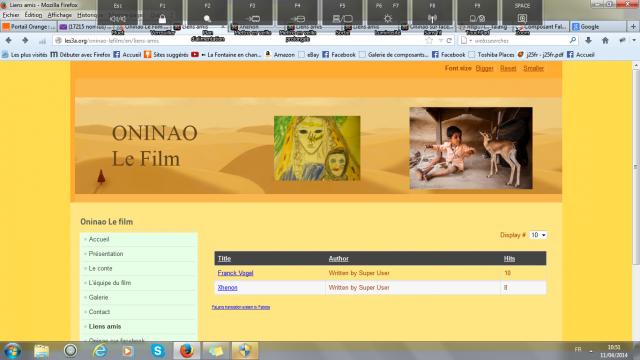Go to the Firefox home page icon
Viewport: 640px width, 360px height.
coord(605,40)
